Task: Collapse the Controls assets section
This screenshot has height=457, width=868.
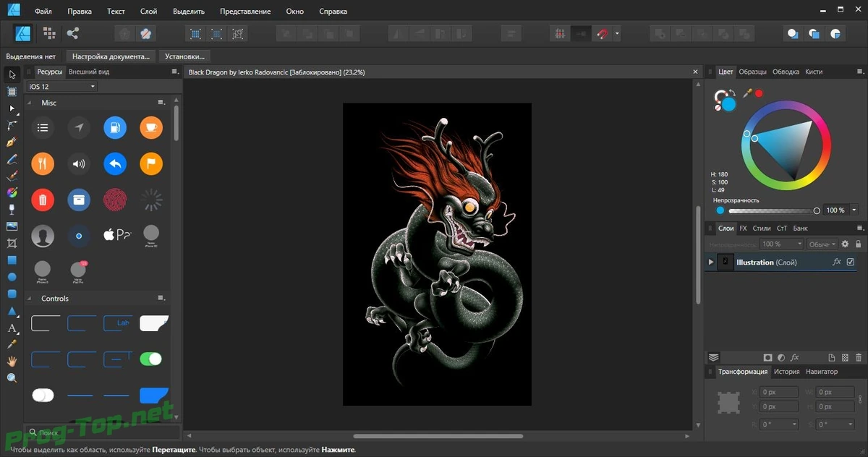Action: [x=30, y=298]
